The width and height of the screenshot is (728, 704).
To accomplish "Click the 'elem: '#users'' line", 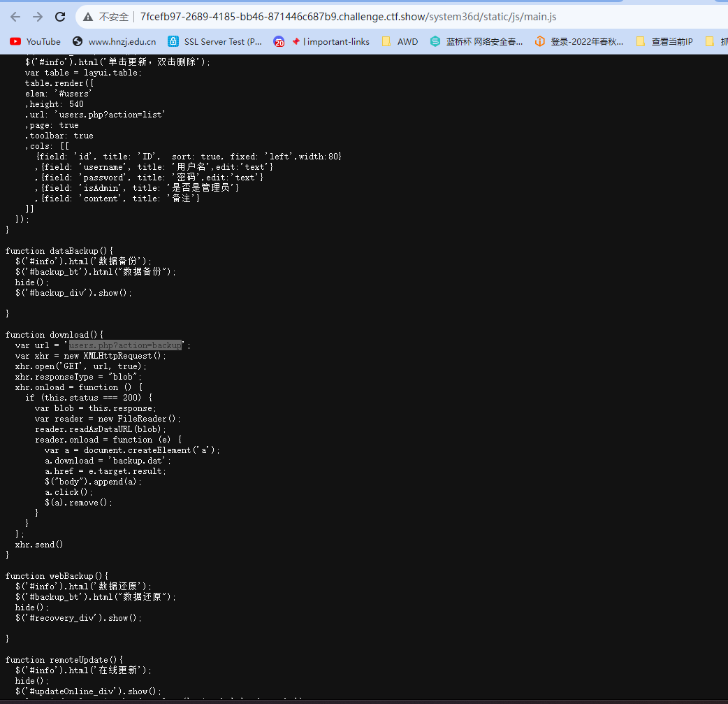I will coord(58,94).
